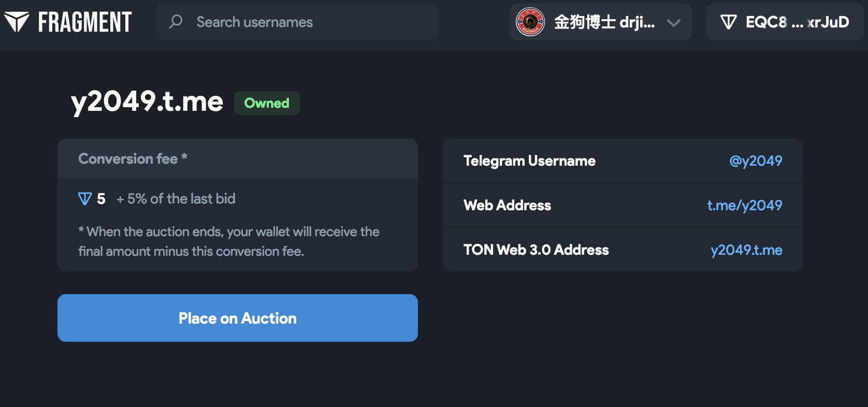Expand the account dropdown chevron
Viewport: 868px width, 407px height.
tap(673, 23)
